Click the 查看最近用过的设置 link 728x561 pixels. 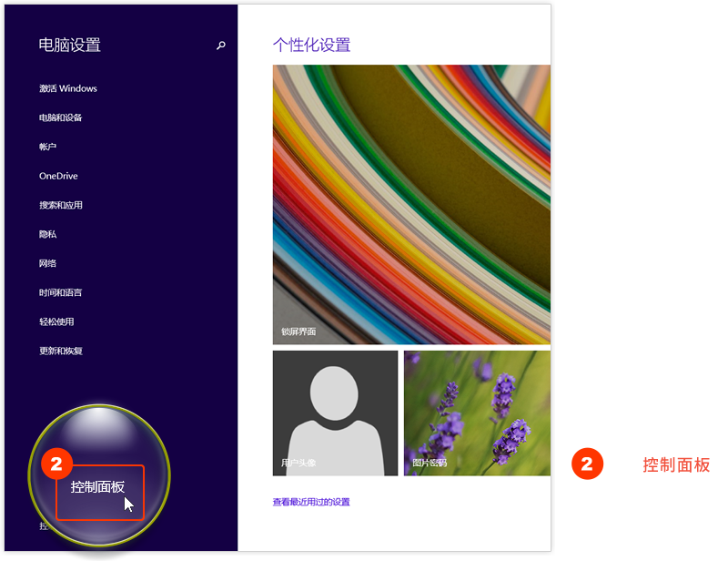tap(311, 502)
